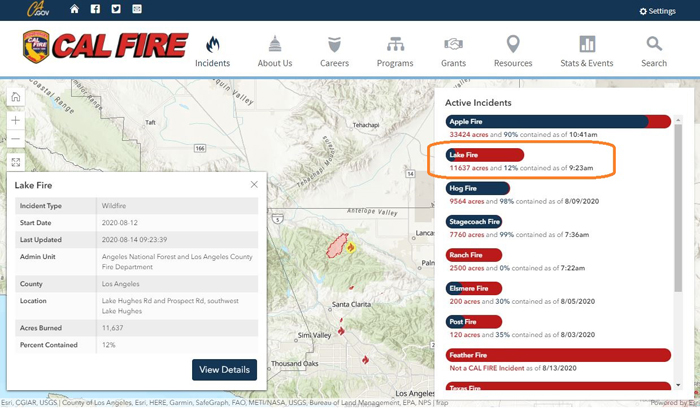The image size is (700, 410).
Task: Click the Incident Type value Wildfire
Action: coord(114,206)
